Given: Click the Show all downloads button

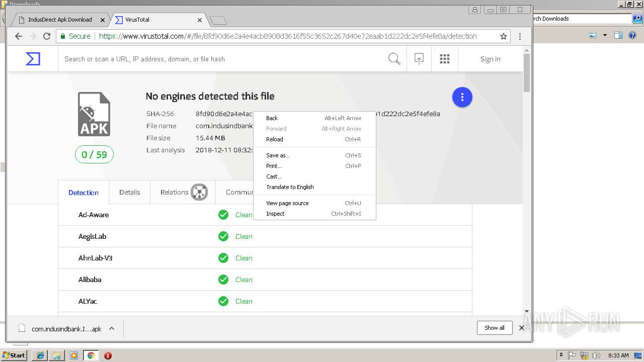Looking at the screenshot, I should pos(495,328).
